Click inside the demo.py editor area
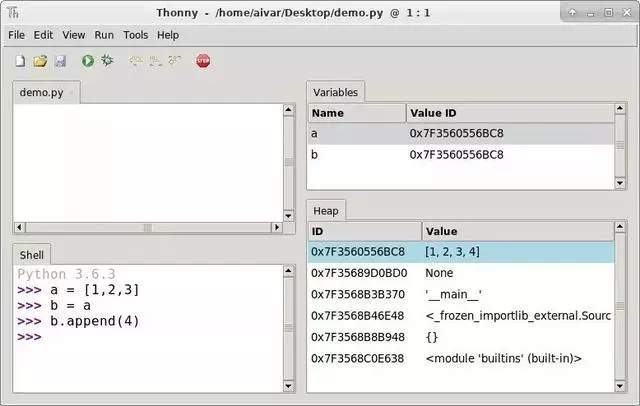Image resolution: width=640 pixels, height=406 pixels. (149, 163)
